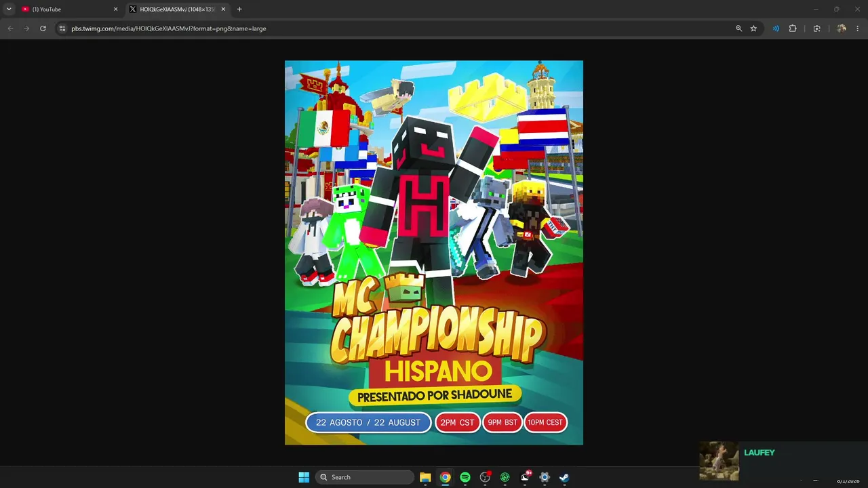Click the taskbar Search box

(366, 477)
